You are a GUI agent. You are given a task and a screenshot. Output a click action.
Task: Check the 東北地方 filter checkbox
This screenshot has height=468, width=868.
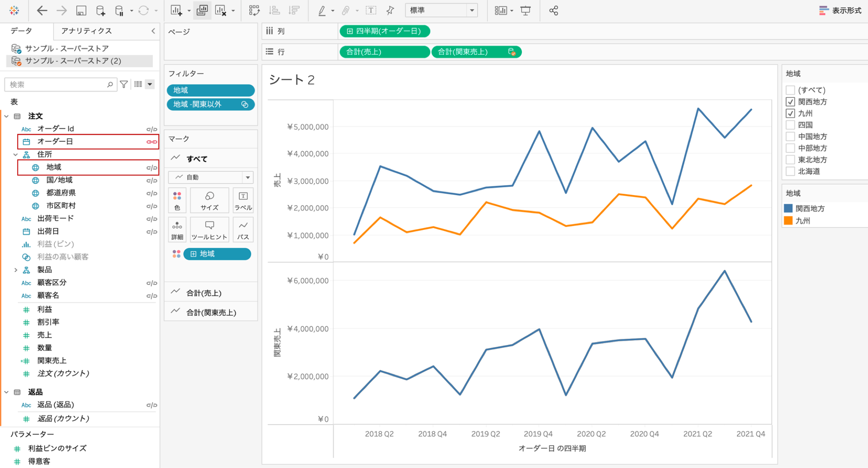click(790, 160)
